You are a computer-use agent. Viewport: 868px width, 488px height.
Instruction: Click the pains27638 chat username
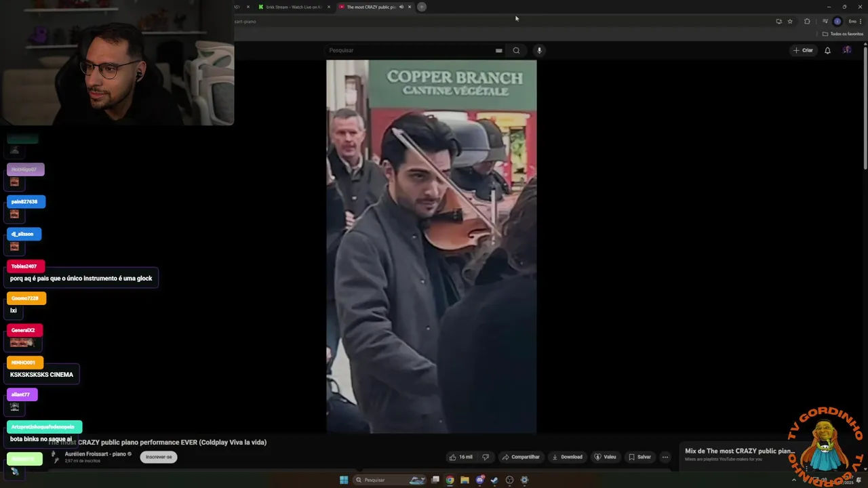point(24,202)
